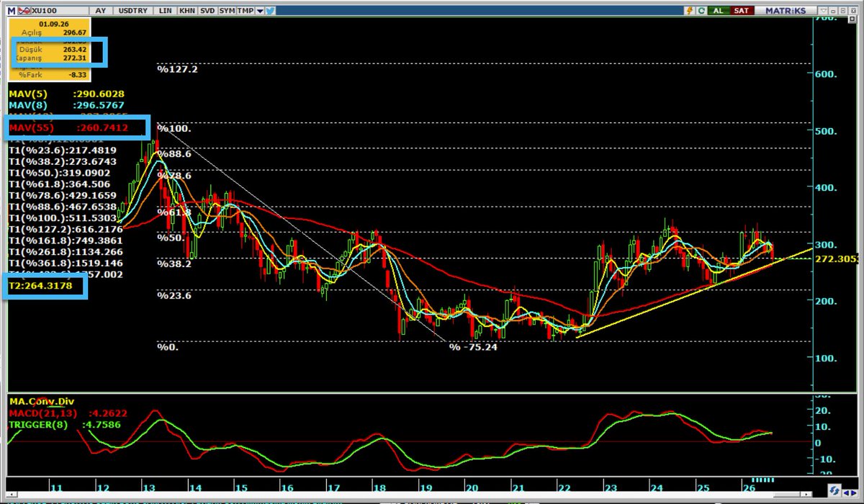Click the MAV(55) :260.7412 indicator label
The width and height of the screenshot is (864, 504).
[x=68, y=128]
